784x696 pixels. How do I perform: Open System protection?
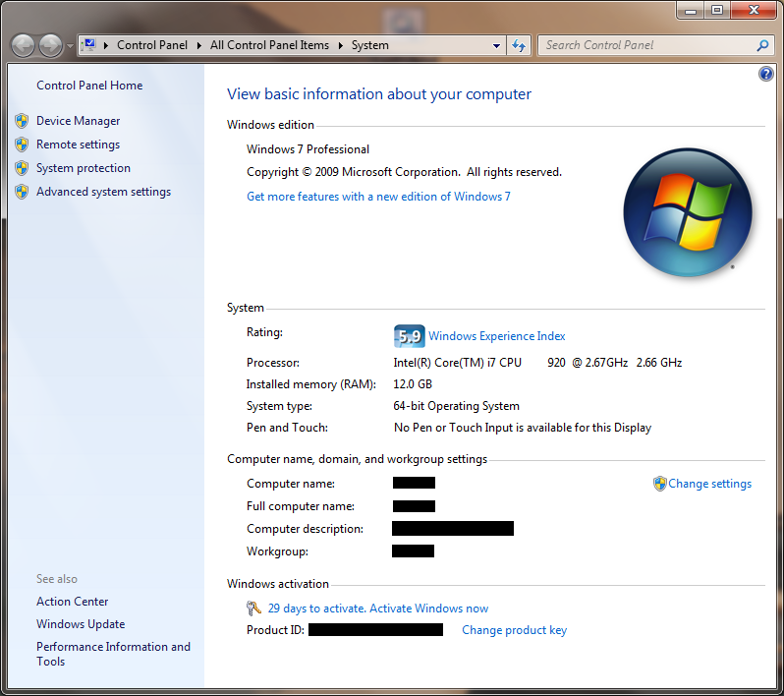84,168
